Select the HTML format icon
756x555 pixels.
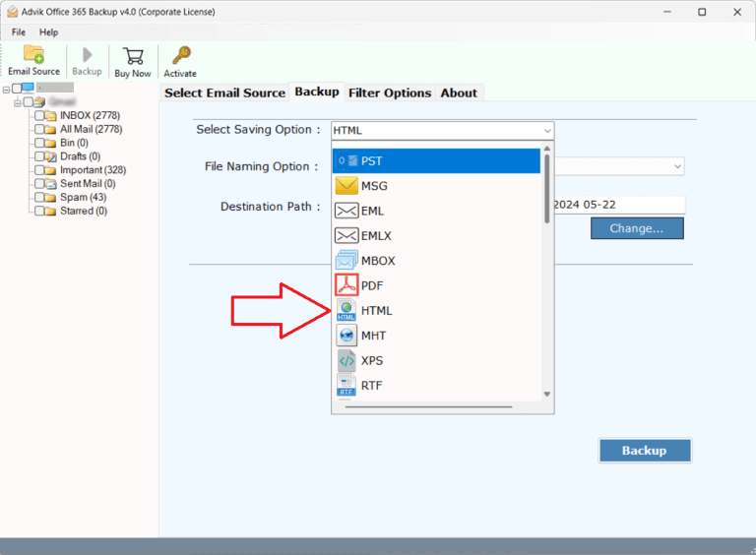pyautogui.click(x=346, y=310)
